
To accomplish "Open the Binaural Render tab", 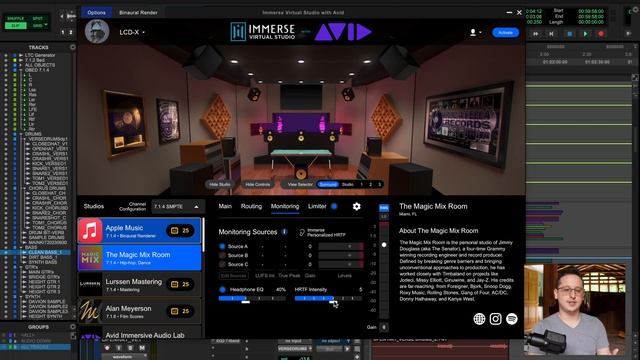I will [138, 13].
